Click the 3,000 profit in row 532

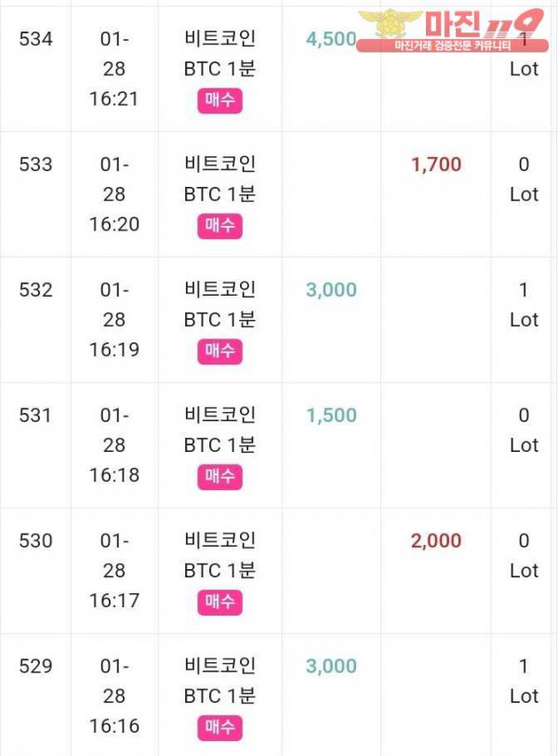pyautogui.click(x=331, y=290)
